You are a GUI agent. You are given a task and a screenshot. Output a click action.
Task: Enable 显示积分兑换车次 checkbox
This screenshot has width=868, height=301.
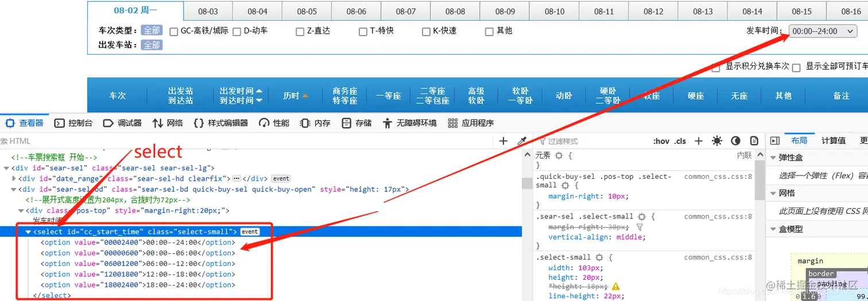[x=716, y=68]
